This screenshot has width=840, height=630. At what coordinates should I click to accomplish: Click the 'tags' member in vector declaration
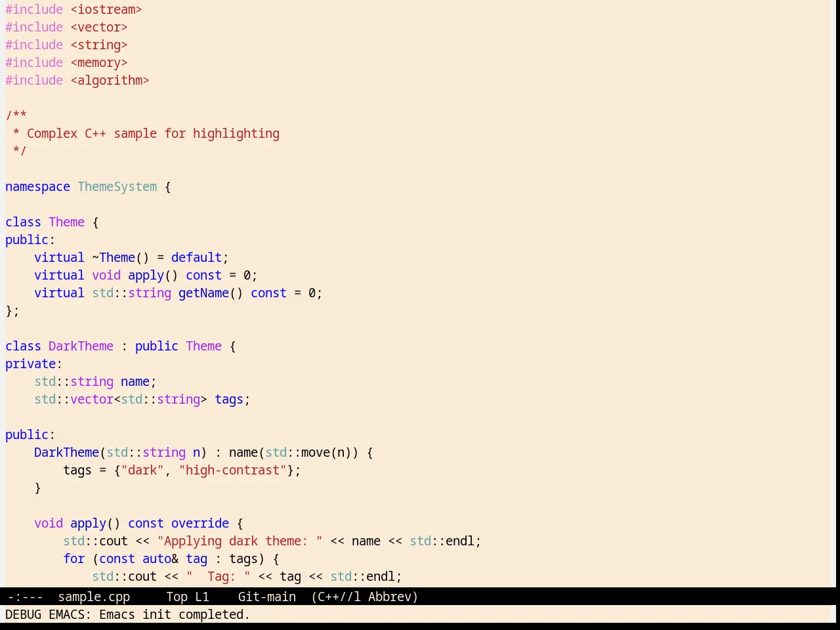[x=229, y=399]
